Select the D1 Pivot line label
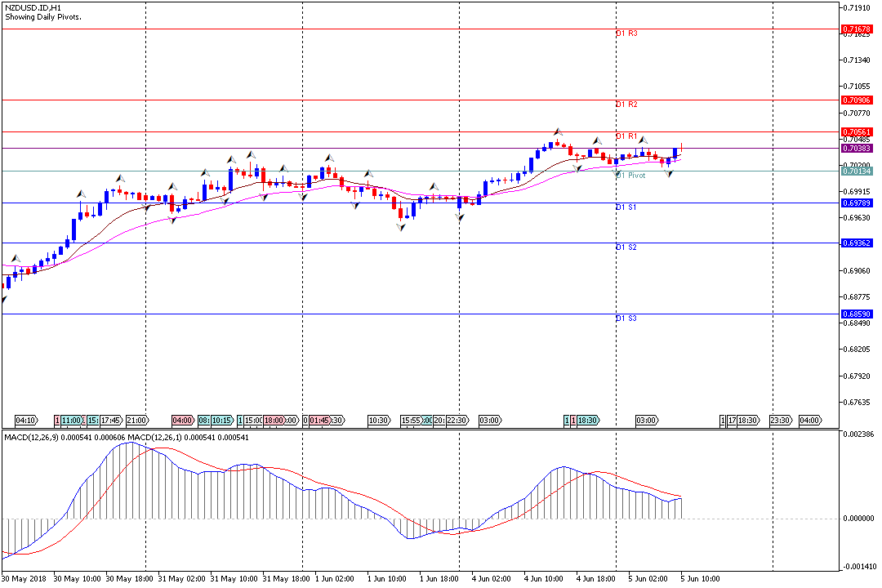This screenshot has width=882, height=588. click(x=630, y=176)
